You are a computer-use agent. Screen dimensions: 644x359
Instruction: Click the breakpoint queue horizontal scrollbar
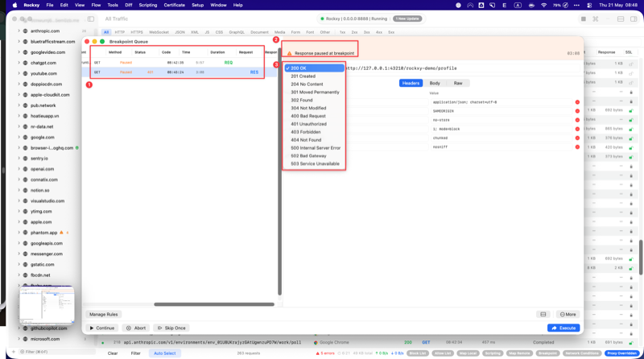coord(214,304)
